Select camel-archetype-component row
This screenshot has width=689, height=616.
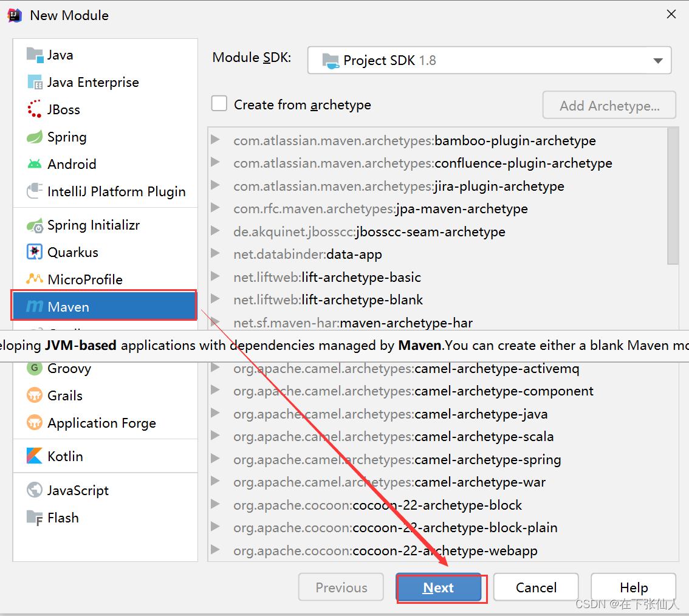coord(437,391)
